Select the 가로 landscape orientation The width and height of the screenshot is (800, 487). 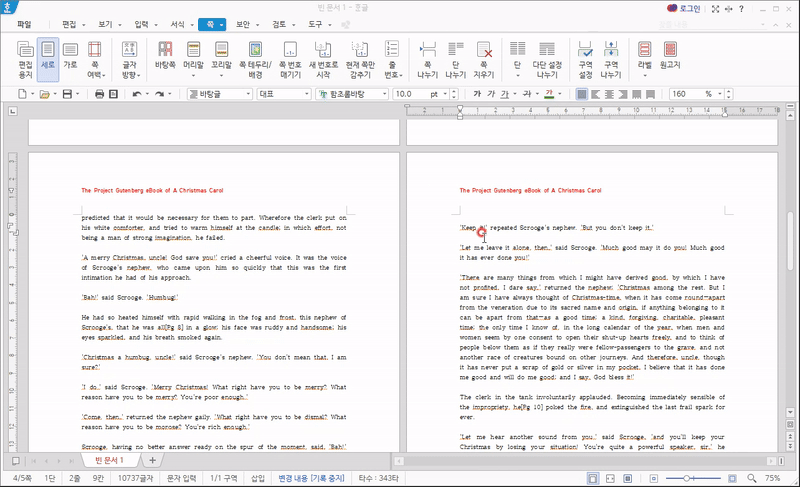pyautogui.click(x=70, y=56)
